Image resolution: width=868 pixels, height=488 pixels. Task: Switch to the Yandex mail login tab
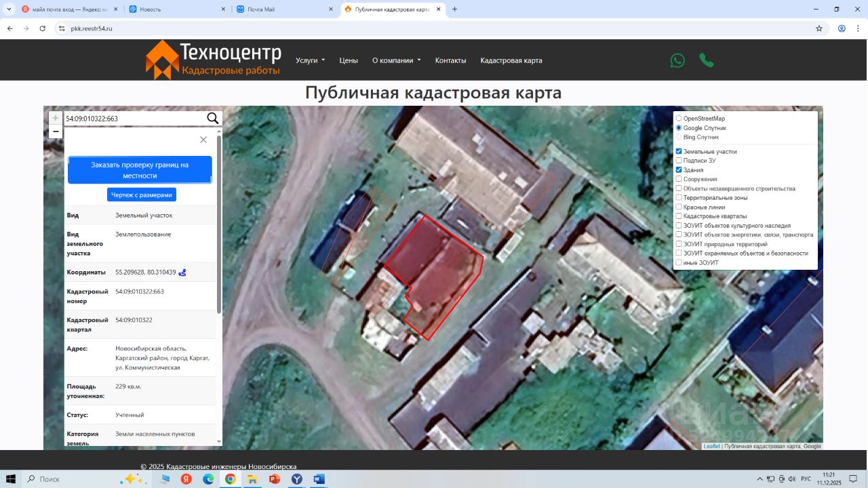pyautogui.click(x=69, y=9)
